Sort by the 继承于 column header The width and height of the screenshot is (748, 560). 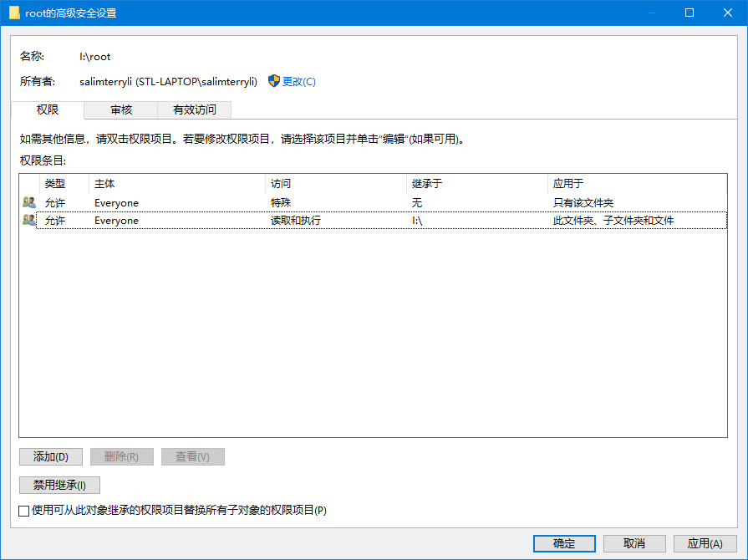coord(477,184)
